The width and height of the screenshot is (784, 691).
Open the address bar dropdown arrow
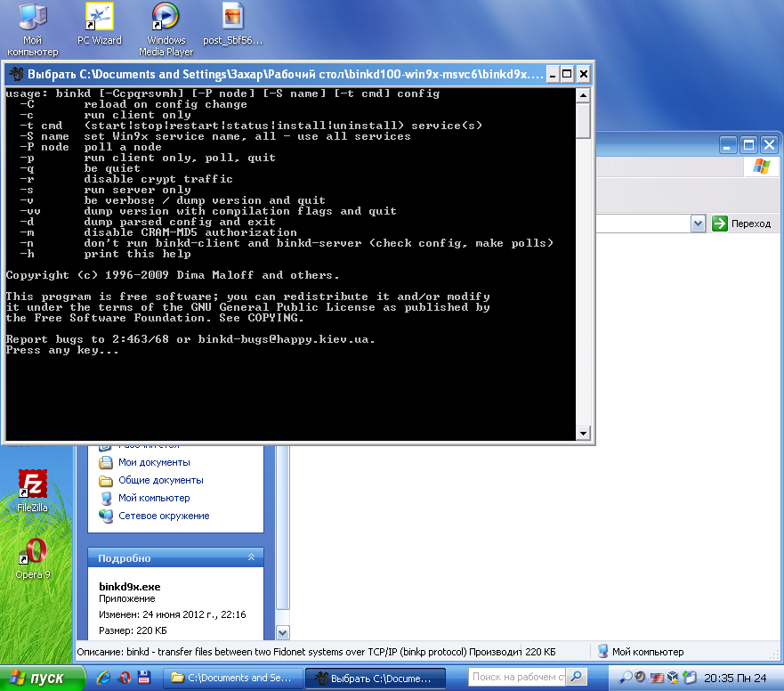point(698,224)
